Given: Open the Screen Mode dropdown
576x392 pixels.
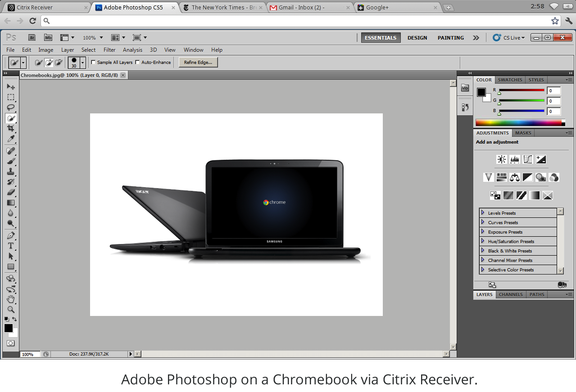Looking at the screenshot, I should 140,38.
